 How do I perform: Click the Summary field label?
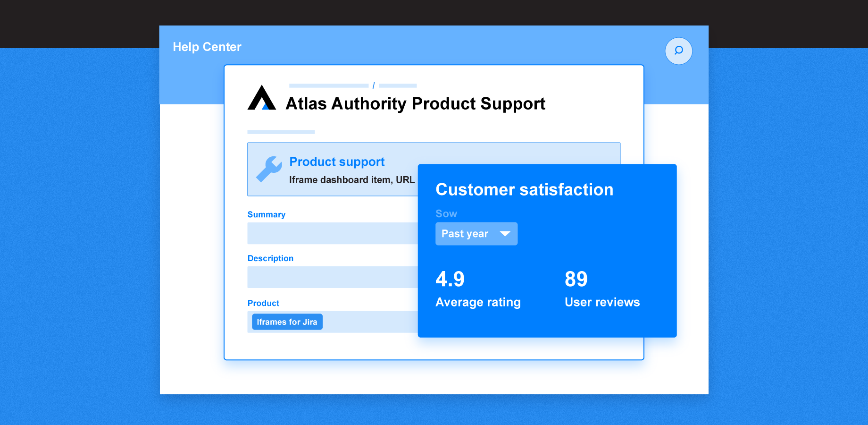(267, 214)
